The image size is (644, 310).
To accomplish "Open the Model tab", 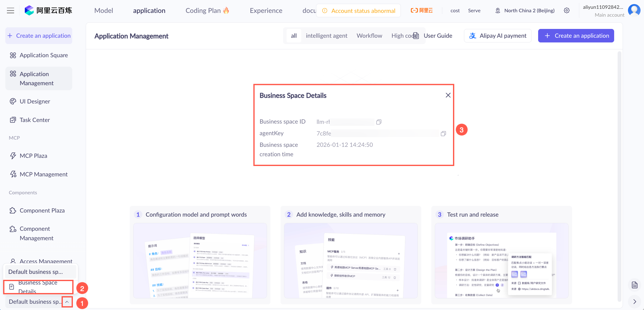I will point(104,11).
